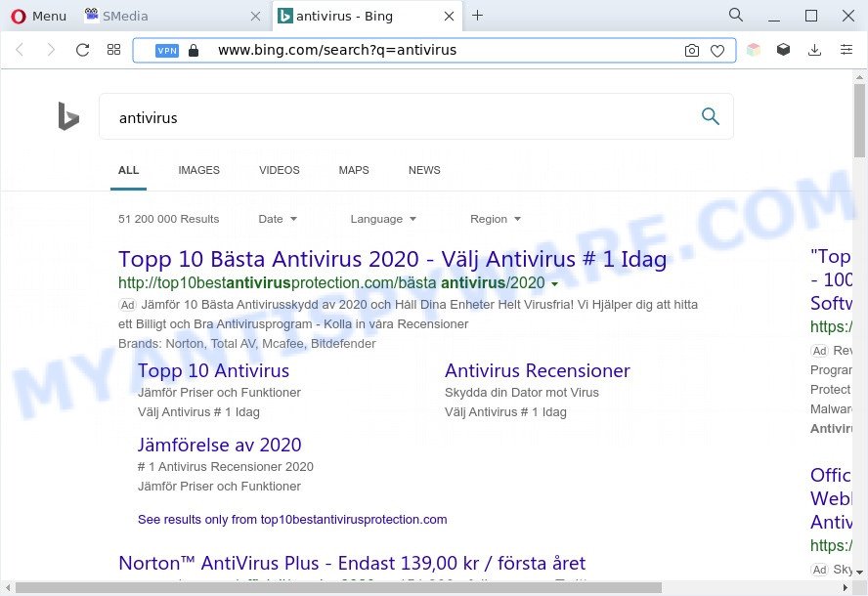Click the site security padlock icon
Image resolution: width=868 pixels, height=596 pixels.
pyautogui.click(x=194, y=51)
